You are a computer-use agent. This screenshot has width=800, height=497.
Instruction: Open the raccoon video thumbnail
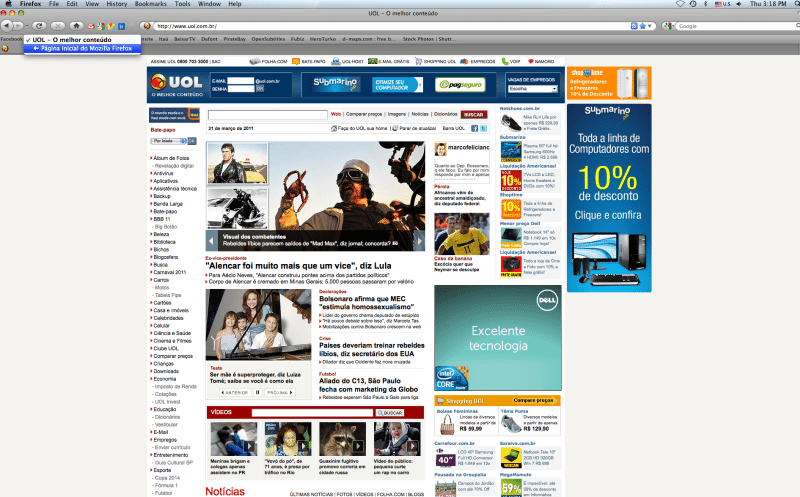point(342,439)
